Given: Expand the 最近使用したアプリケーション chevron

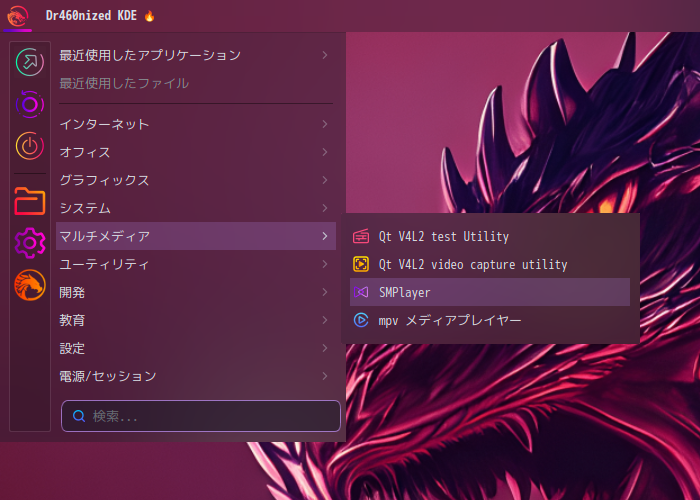Looking at the screenshot, I should click(325, 55).
